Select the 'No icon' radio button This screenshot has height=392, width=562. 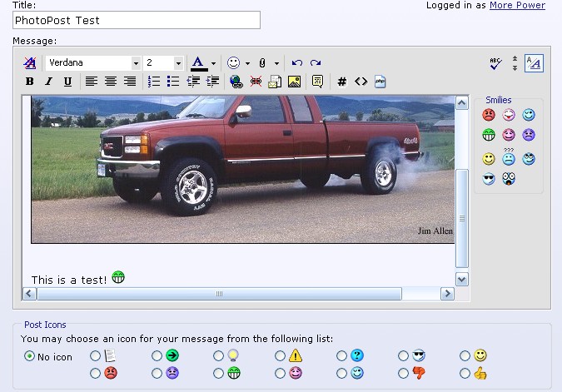30,356
